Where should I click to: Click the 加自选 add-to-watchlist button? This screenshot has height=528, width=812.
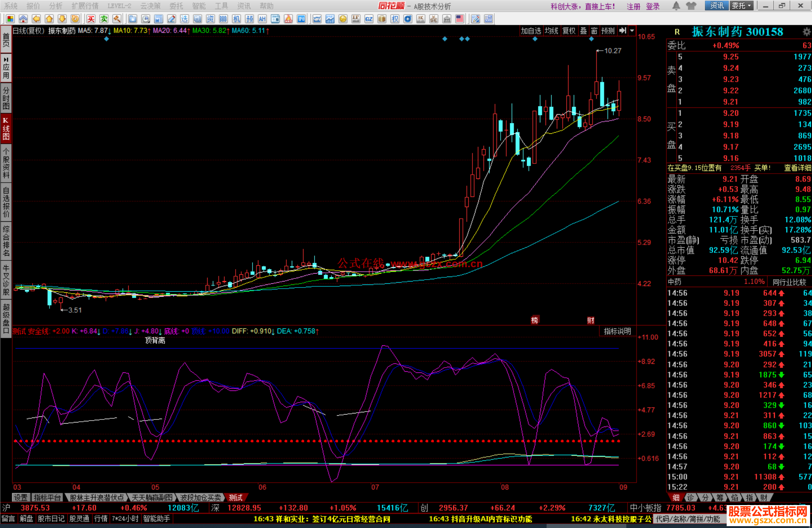tap(531, 31)
